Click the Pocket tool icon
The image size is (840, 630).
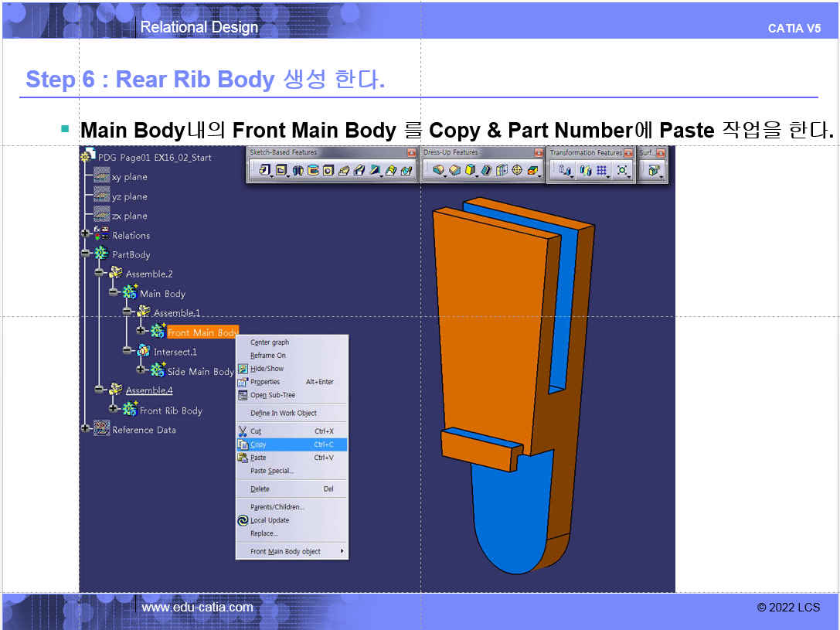tap(281, 170)
